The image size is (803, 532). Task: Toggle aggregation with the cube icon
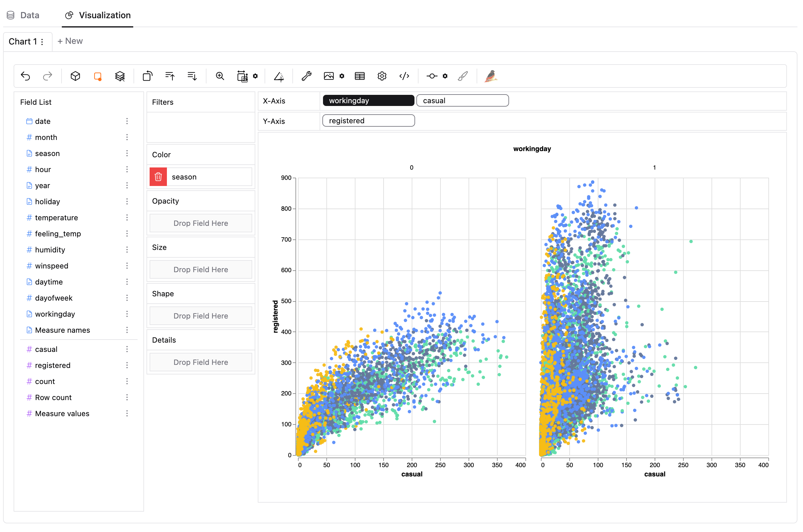(x=75, y=76)
